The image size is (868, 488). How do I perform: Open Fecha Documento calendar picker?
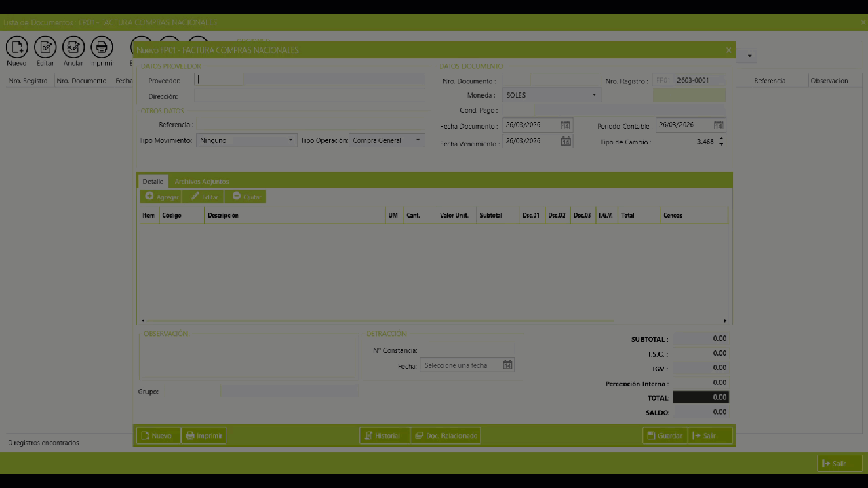pos(566,125)
